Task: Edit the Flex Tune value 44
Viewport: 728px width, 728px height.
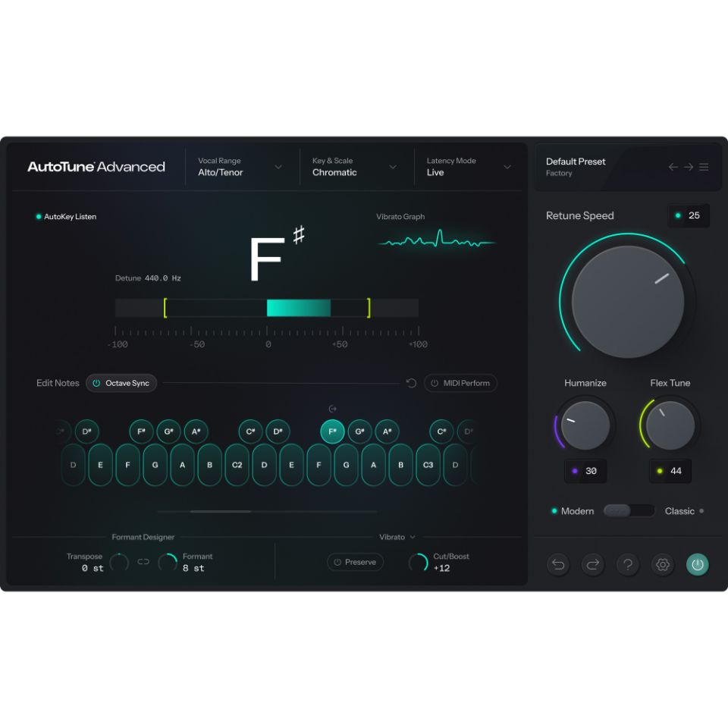Action: pos(670,471)
